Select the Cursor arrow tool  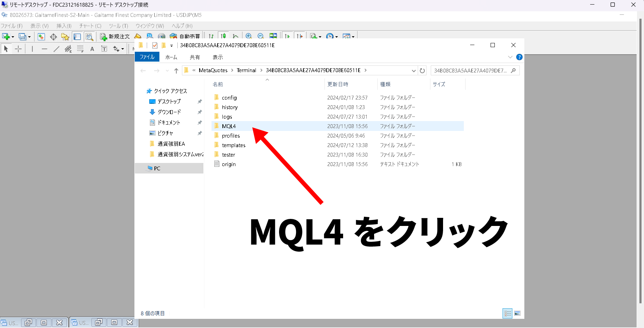tap(6, 49)
